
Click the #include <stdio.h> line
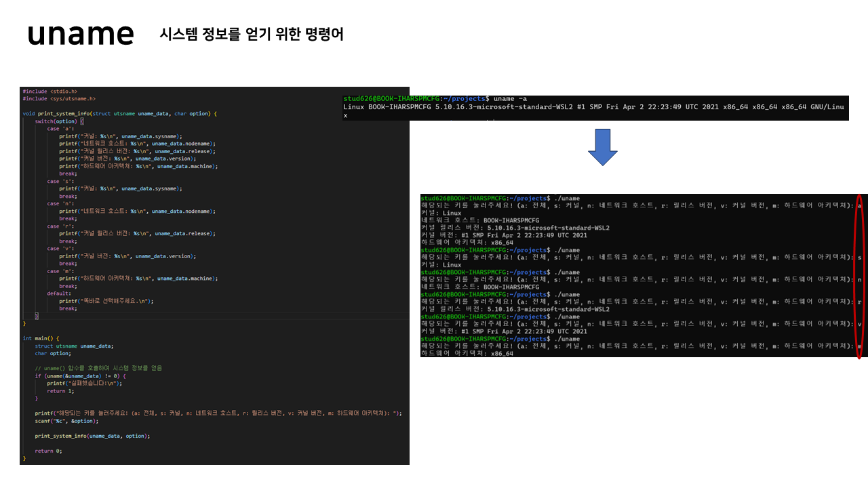50,90
